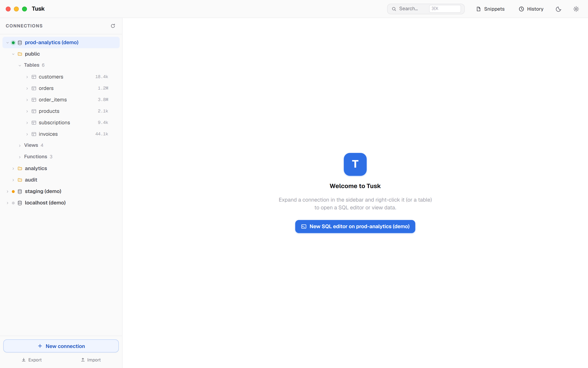The image size is (588, 368).
Task: Click the ⌘K shortcut badge
Action: [x=445, y=9]
